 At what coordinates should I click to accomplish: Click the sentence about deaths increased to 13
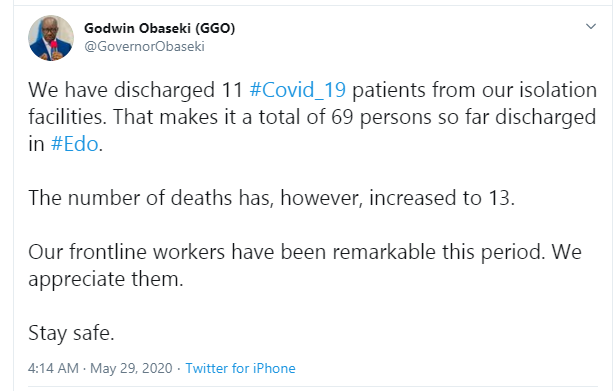271,198
